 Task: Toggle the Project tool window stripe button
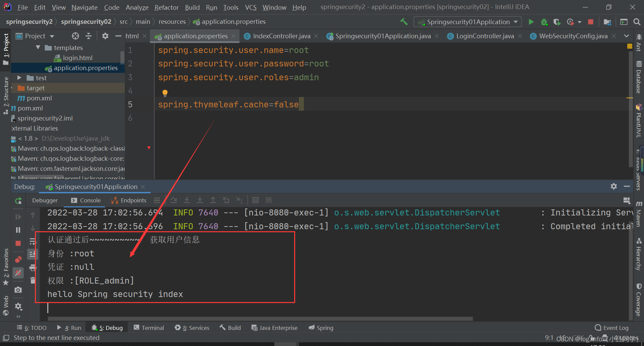tap(6, 49)
